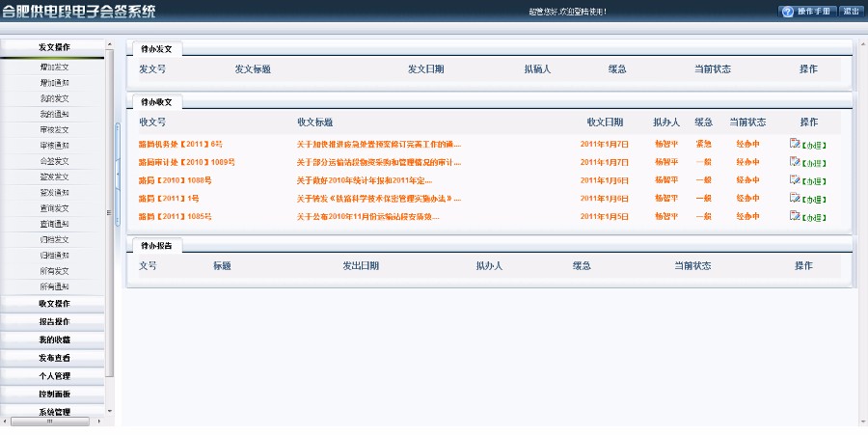Open 所有通知 in the sidebar
Viewport: 868px width, 435px height.
click(54, 286)
